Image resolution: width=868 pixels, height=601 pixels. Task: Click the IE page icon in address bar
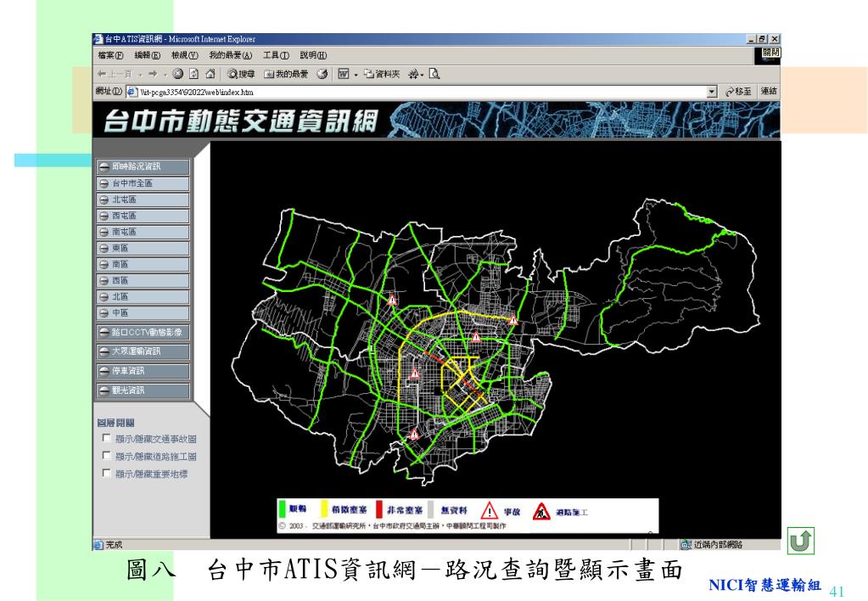pyautogui.click(x=132, y=92)
